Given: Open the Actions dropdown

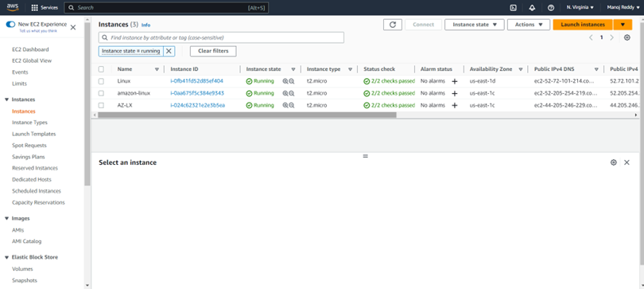Looking at the screenshot, I should (529, 25).
